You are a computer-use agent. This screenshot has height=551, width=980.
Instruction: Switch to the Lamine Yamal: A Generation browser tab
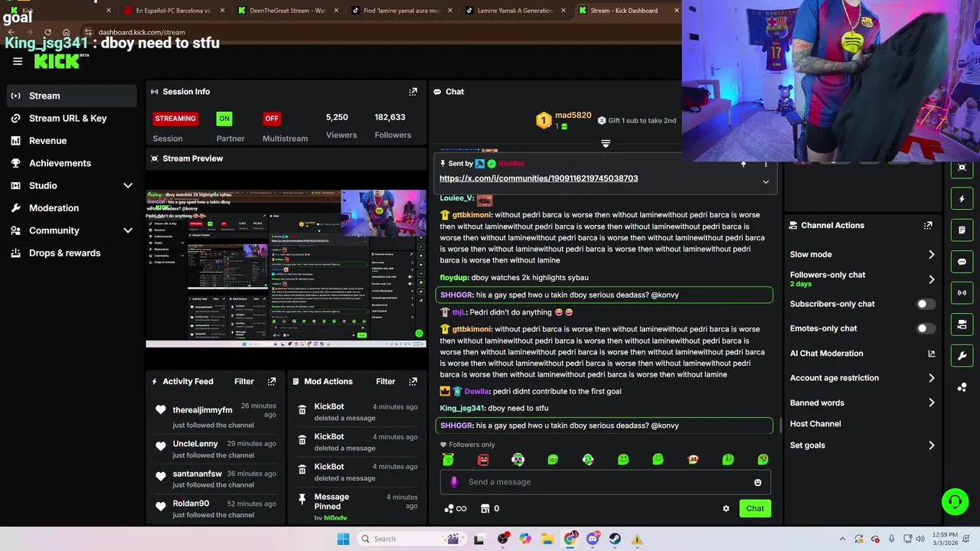(514, 11)
